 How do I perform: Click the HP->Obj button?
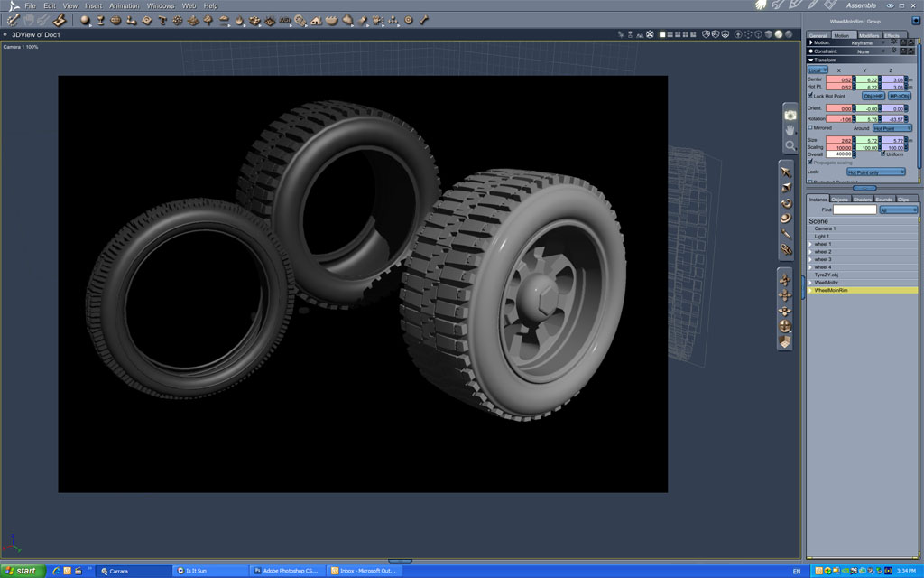[900, 96]
